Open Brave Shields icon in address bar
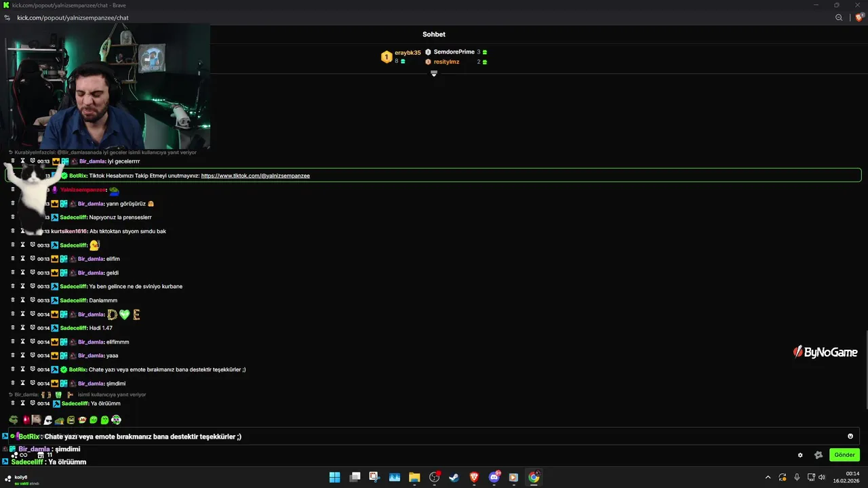 pos(859,18)
